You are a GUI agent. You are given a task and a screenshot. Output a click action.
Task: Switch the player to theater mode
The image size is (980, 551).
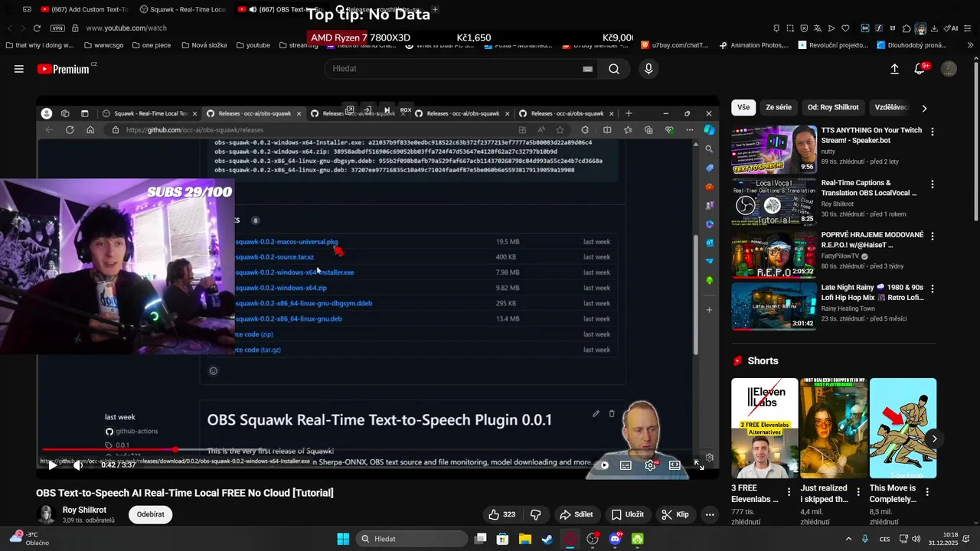pos(675,465)
